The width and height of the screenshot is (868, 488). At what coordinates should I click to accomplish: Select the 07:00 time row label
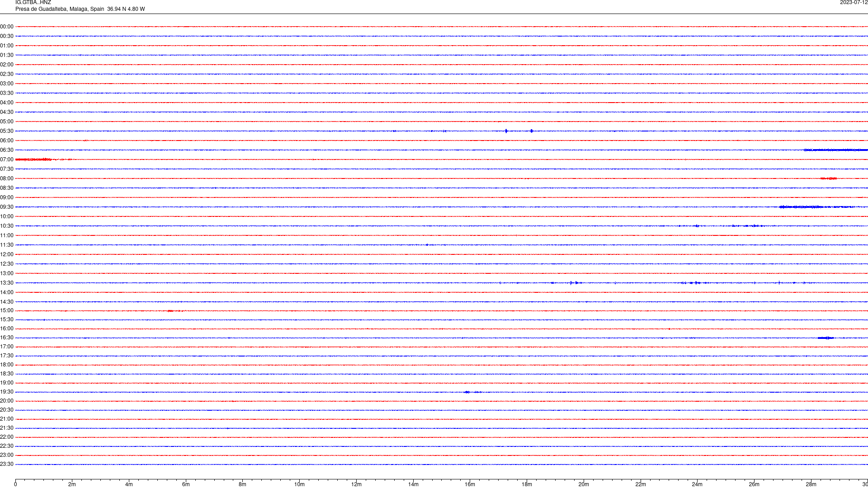(7, 160)
